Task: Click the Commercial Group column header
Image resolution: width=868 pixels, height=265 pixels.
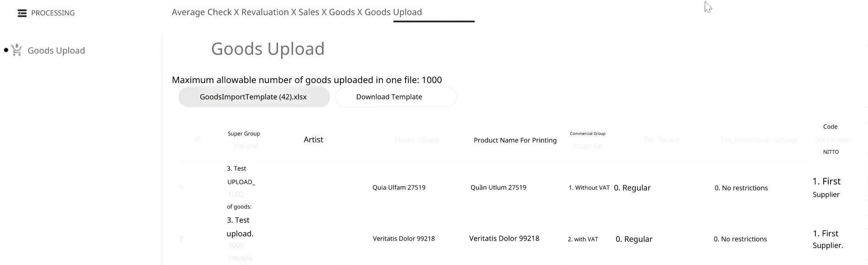Action: tap(587, 134)
